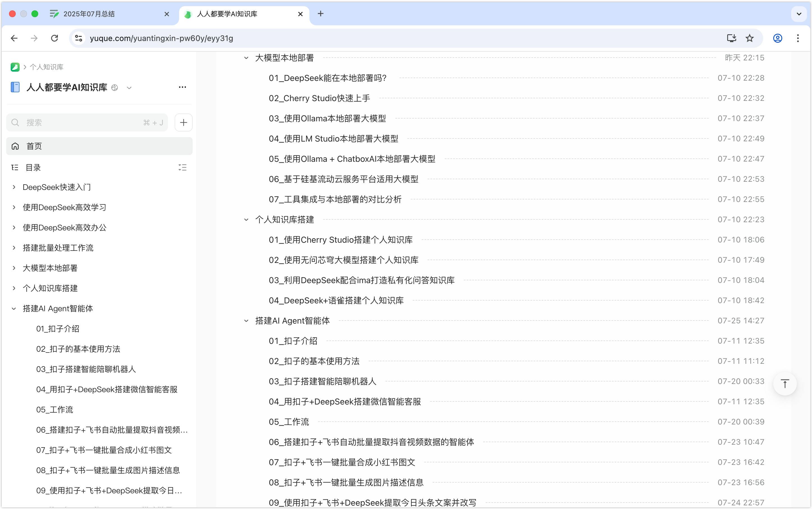Collapse 搭建AI Agent智能体 in sidebar
The height and width of the screenshot is (509, 812).
tap(14, 309)
